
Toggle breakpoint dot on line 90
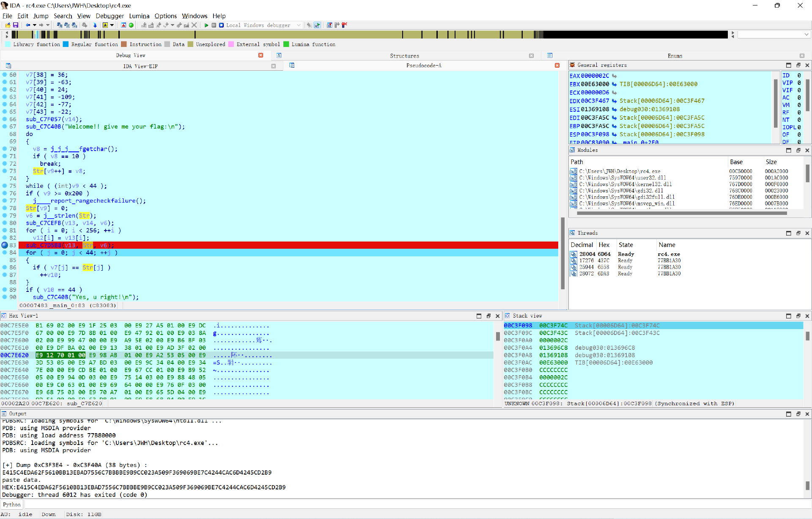click(x=5, y=297)
